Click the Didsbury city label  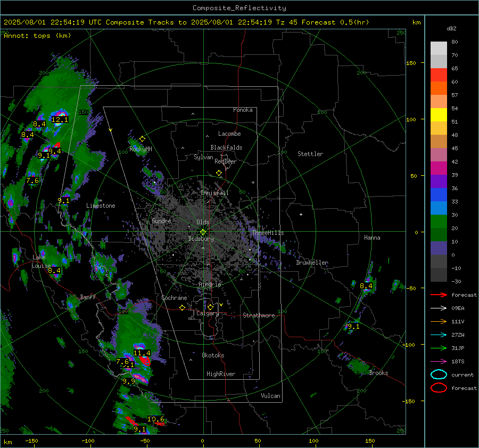click(x=201, y=239)
